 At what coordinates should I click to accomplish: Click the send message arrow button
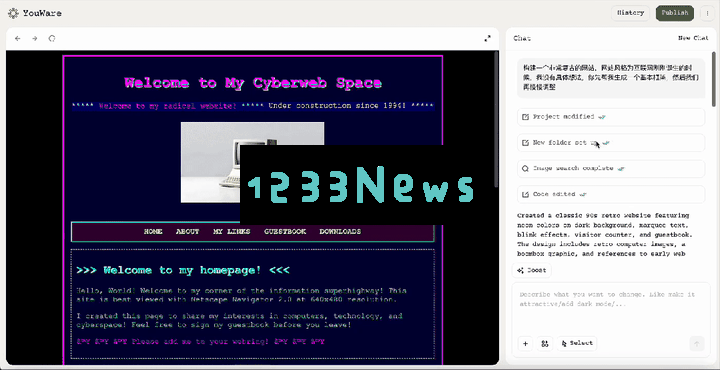697,344
